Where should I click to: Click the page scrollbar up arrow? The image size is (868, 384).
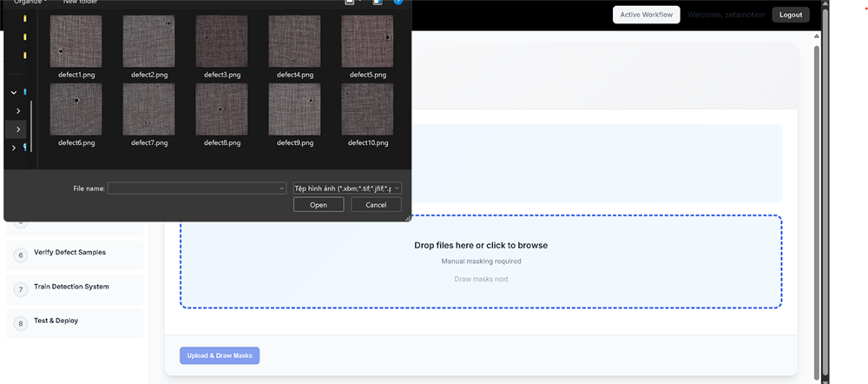[x=817, y=36]
